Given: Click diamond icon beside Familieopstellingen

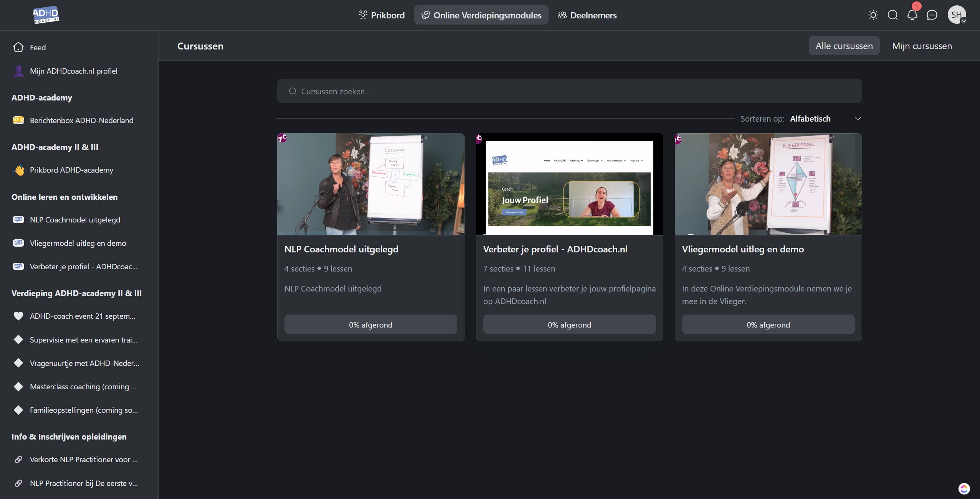Looking at the screenshot, I should [18, 410].
